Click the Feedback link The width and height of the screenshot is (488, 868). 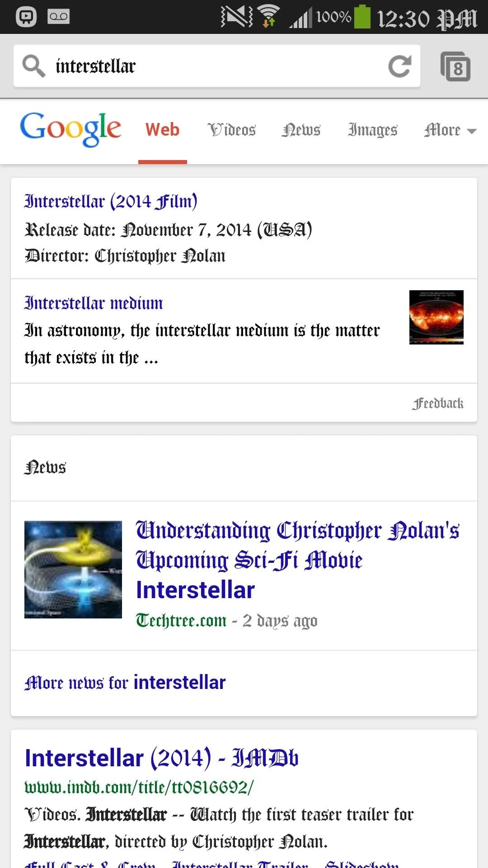[x=437, y=403]
